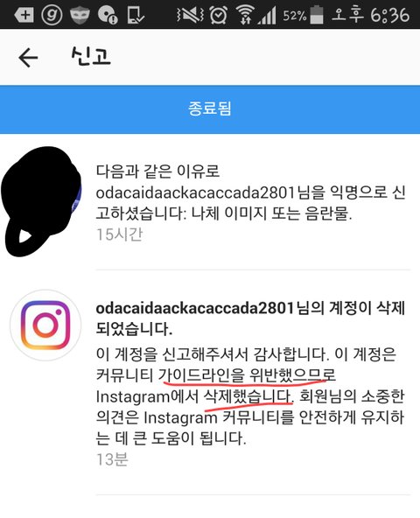Tap the blacked-out profile picture

[41, 201]
